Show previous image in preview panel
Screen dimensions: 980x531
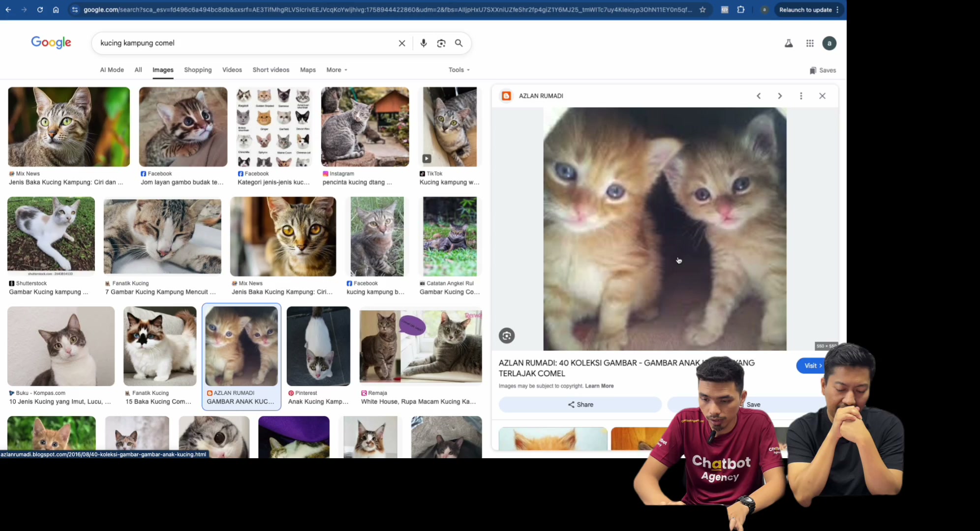[x=759, y=96]
